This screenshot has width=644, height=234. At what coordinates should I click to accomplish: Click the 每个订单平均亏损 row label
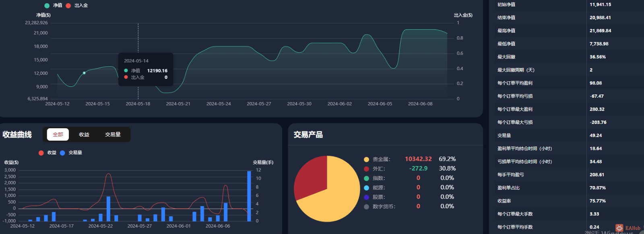(515, 96)
